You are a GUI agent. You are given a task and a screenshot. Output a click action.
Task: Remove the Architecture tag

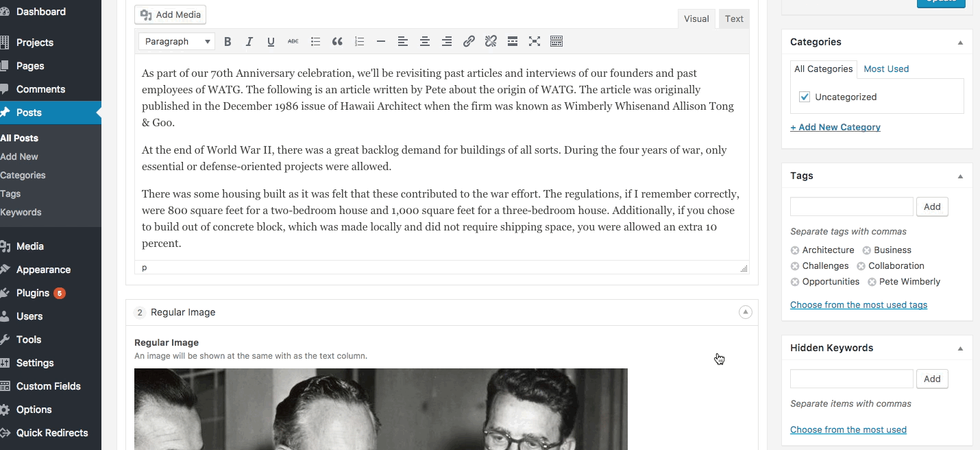tap(795, 250)
